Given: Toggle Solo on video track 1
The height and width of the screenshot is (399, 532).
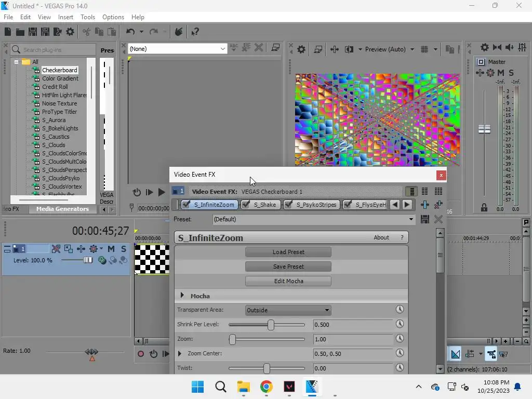Looking at the screenshot, I should pos(124,249).
